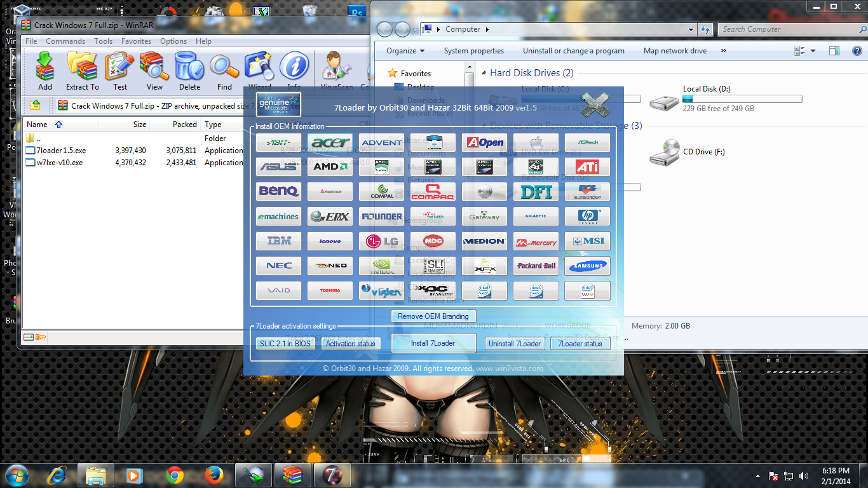868x488 pixels.
Task: Show the preview pane in Explorer
Action: point(834,51)
